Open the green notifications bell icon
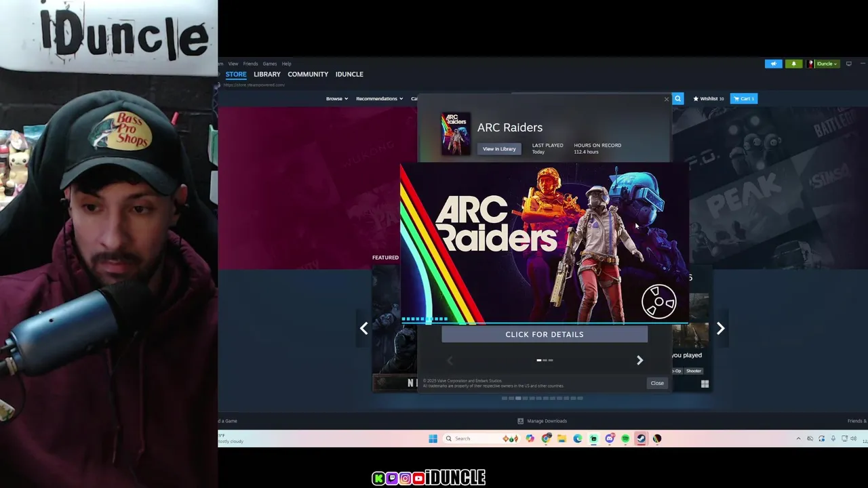Viewport: 868px width, 488px height. coord(793,64)
